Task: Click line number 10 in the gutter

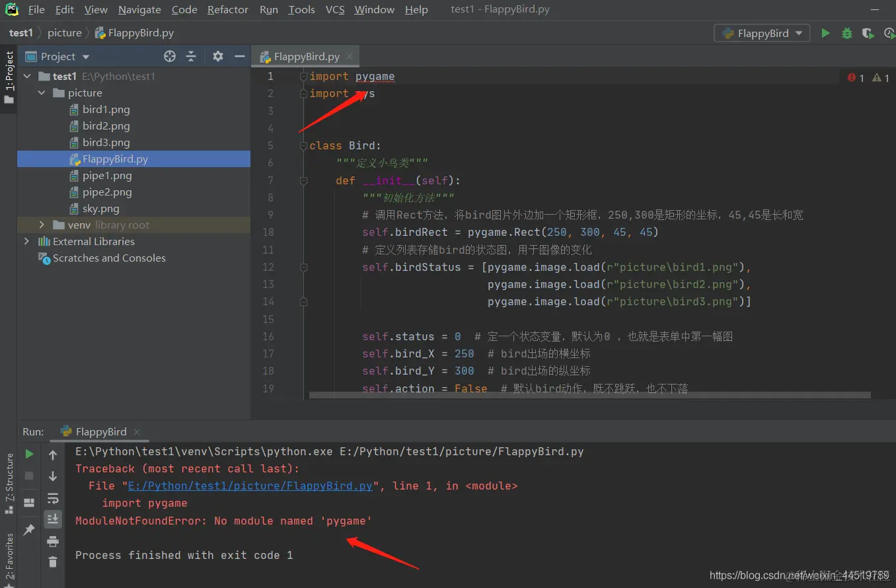Action: click(268, 233)
